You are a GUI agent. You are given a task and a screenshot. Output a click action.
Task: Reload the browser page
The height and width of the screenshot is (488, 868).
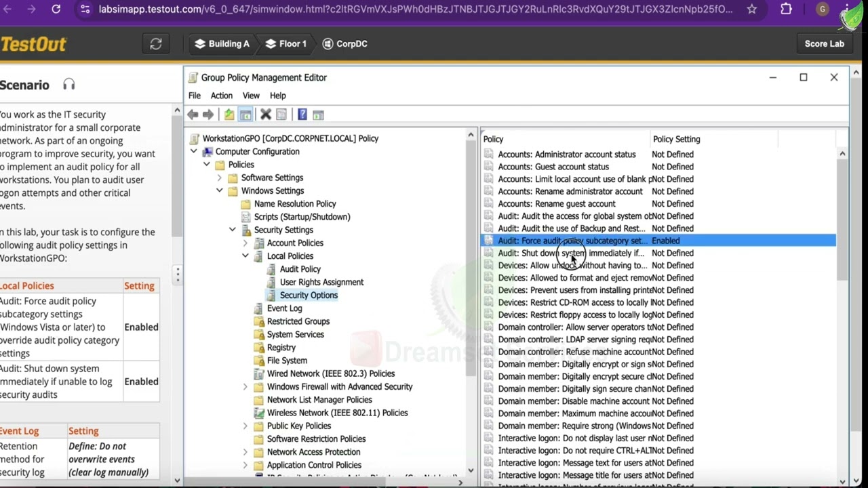(x=56, y=9)
